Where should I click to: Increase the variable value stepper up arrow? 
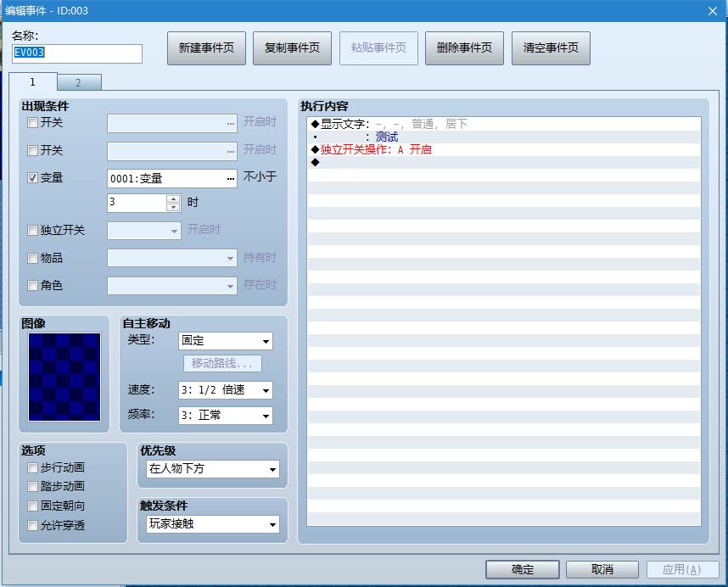click(x=173, y=198)
